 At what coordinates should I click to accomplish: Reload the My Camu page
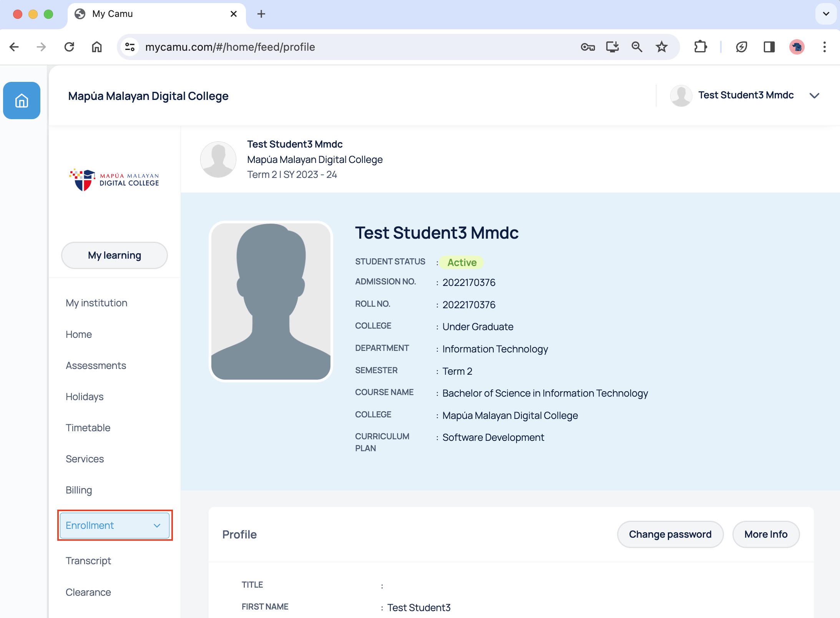point(69,47)
